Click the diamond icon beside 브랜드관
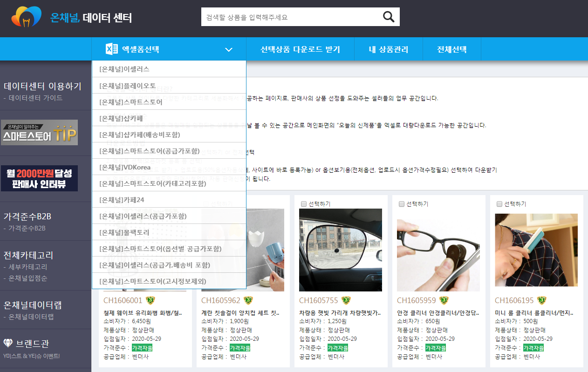This screenshot has height=372, width=588. pyautogui.click(x=8, y=343)
